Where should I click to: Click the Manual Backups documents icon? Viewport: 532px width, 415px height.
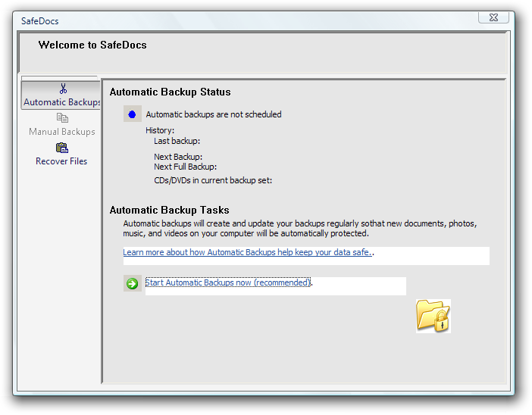[x=62, y=117]
